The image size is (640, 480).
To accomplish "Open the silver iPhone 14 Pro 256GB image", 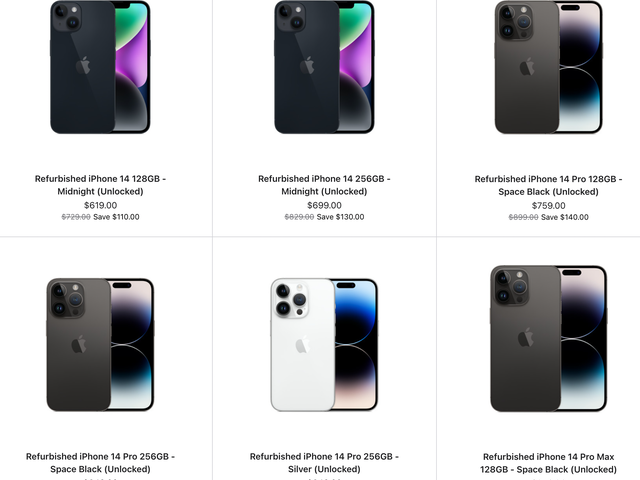I will (324, 345).
